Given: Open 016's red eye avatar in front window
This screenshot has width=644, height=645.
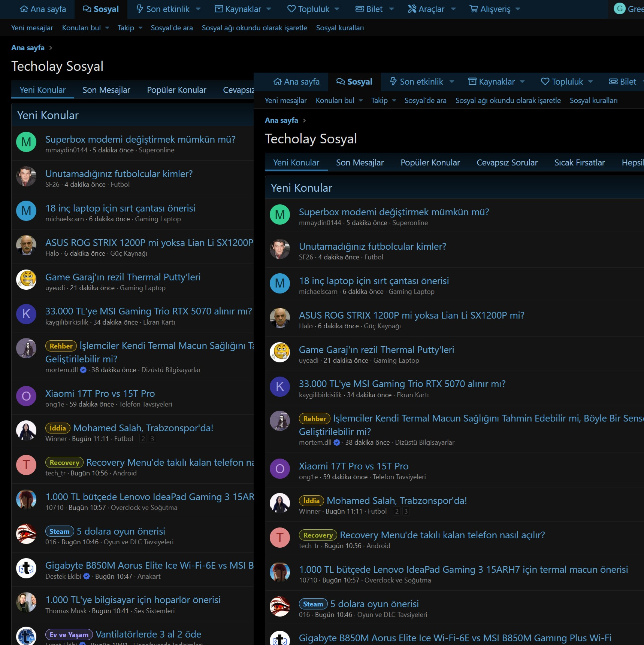Looking at the screenshot, I should (280, 607).
